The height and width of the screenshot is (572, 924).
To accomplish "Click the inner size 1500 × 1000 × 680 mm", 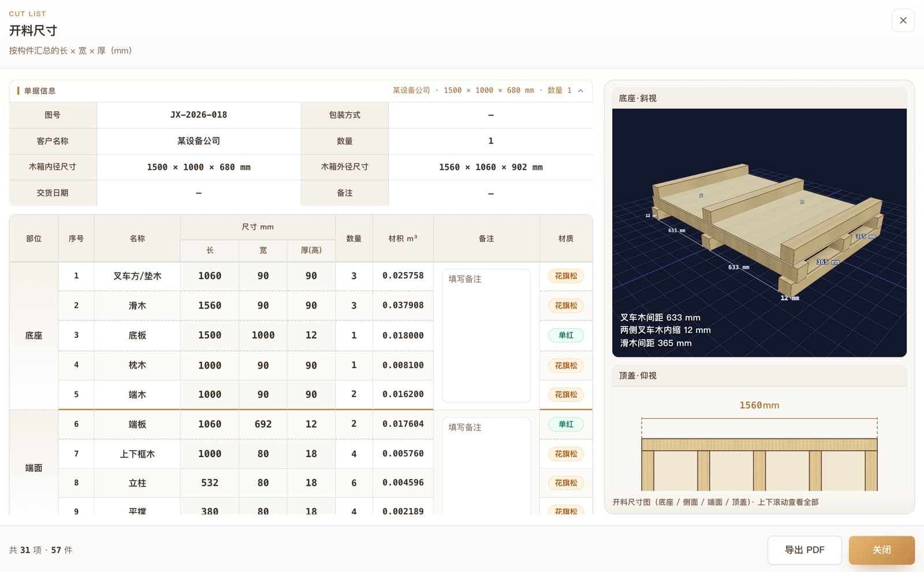I will pos(199,167).
